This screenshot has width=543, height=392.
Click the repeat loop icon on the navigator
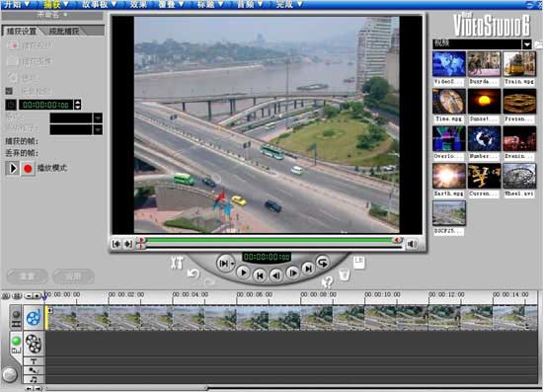(x=323, y=263)
